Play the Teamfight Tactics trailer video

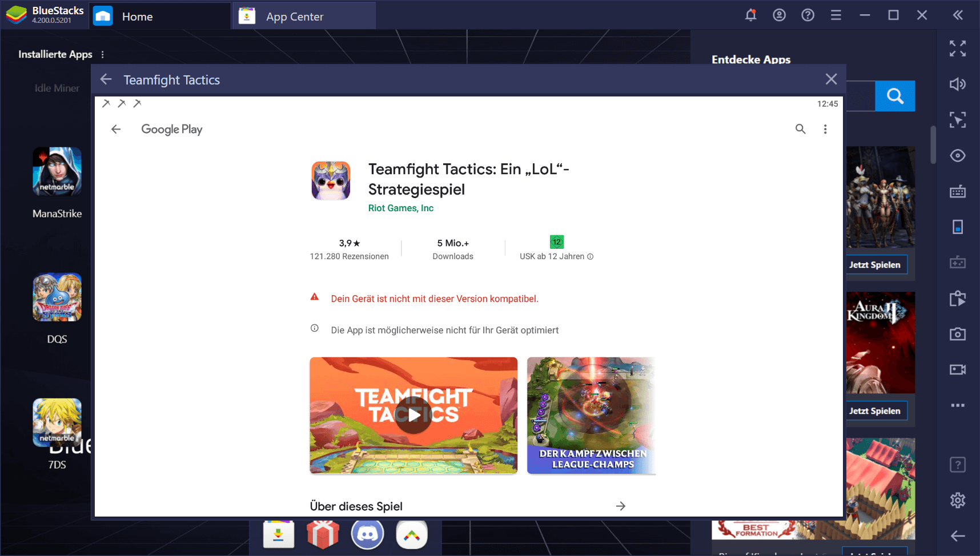[x=413, y=415]
